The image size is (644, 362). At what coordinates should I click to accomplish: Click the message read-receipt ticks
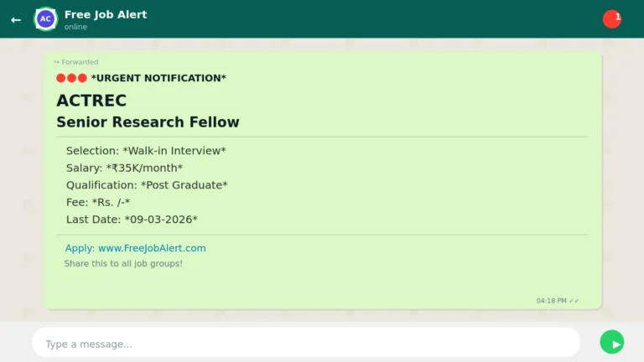point(574,301)
